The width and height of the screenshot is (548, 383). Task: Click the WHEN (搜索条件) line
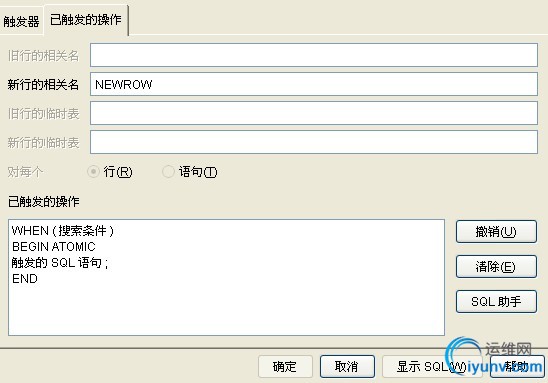63,231
